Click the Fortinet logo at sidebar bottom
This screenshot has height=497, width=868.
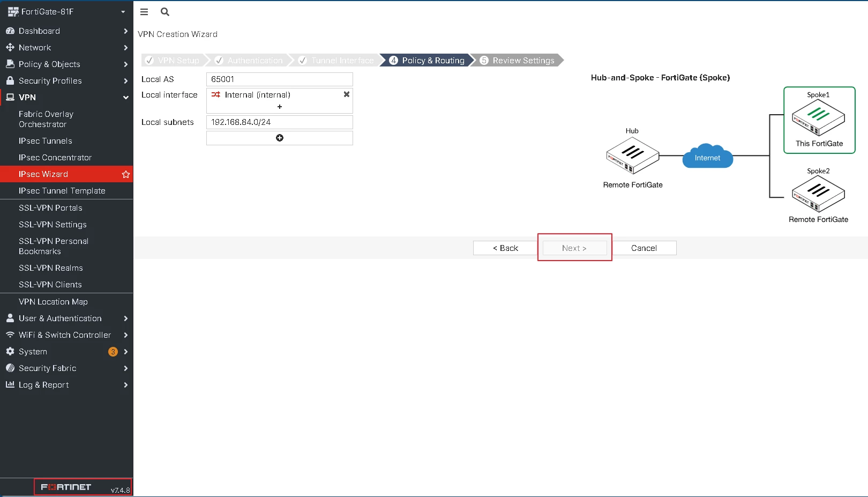pos(66,487)
